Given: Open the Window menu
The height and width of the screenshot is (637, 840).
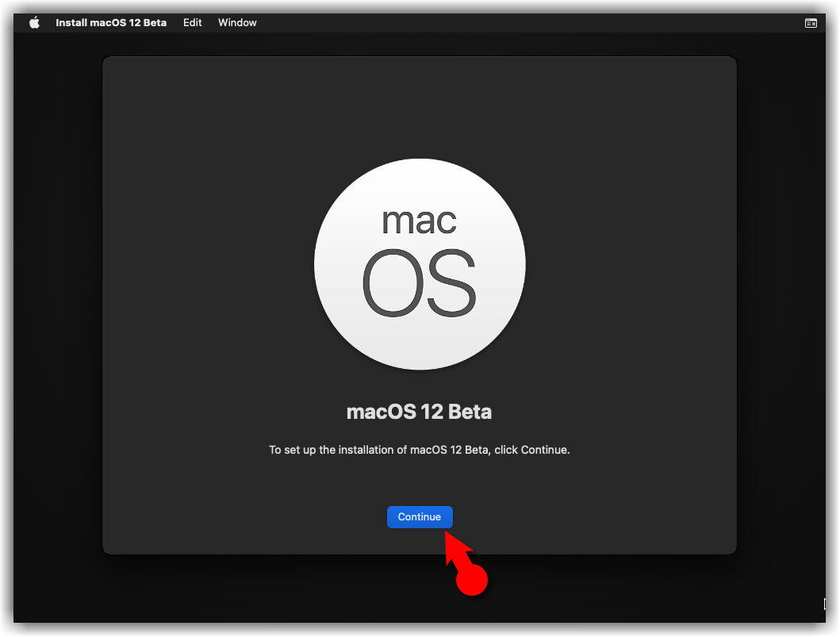Looking at the screenshot, I should pyautogui.click(x=237, y=22).
